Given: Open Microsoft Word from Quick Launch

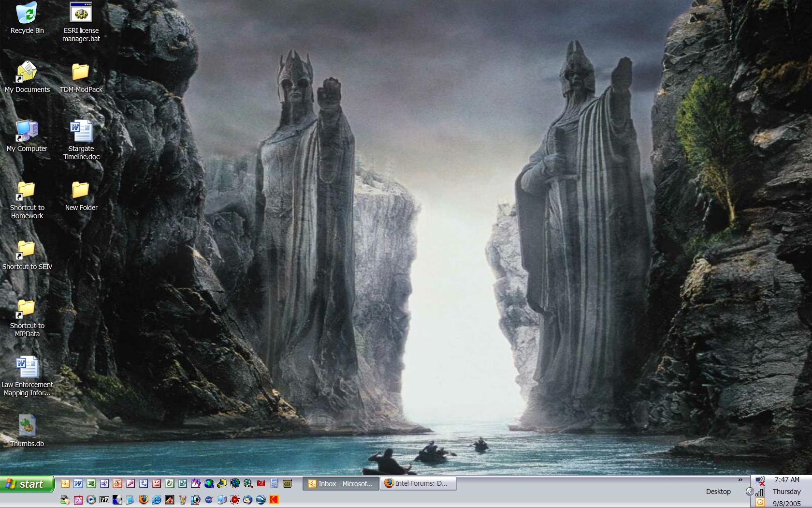Looking at the screenshot, I should pos(78,483).
